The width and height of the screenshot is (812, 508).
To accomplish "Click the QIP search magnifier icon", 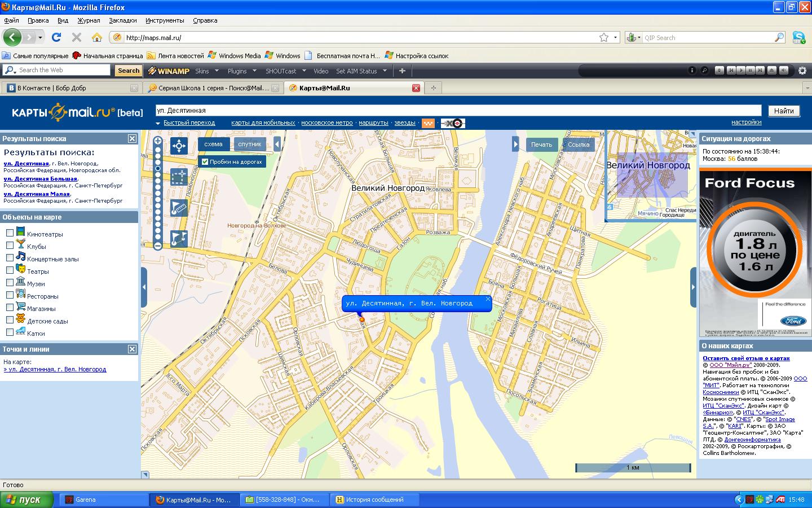I will pos(779,37).
